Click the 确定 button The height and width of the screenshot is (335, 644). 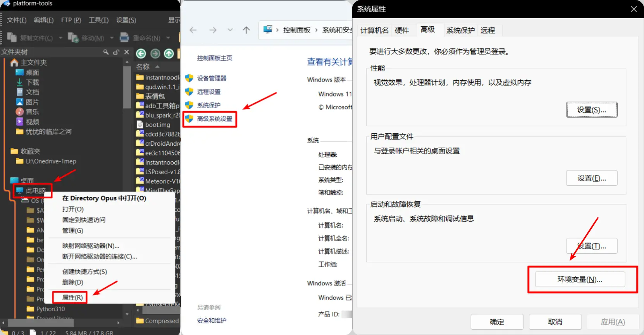pos(497,322)
